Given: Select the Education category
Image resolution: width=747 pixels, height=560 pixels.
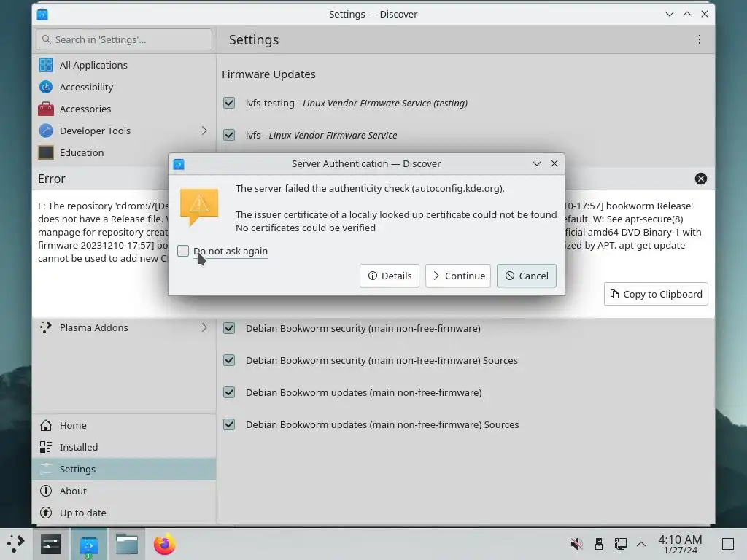Looking at the screenshot, I should [124, 152].
